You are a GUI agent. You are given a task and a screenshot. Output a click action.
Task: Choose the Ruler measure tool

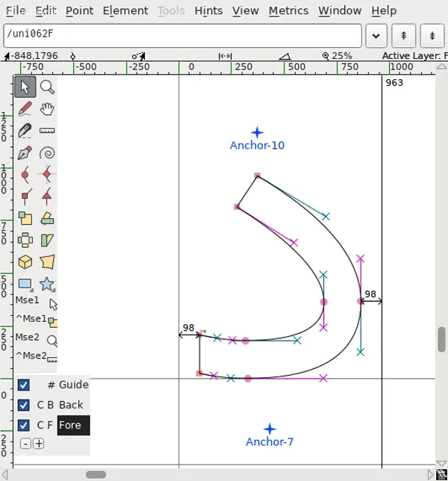click(47, 131)
